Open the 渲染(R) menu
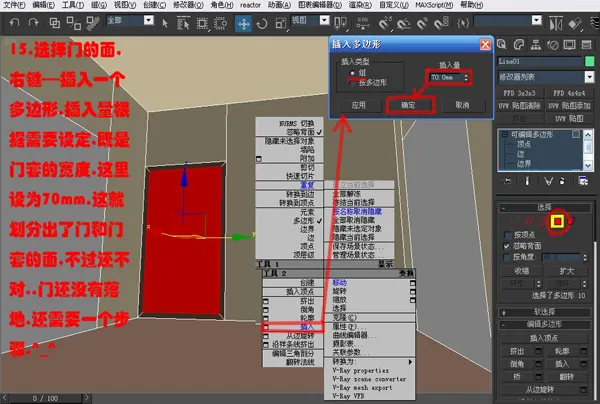 click(x=360, y=5)
